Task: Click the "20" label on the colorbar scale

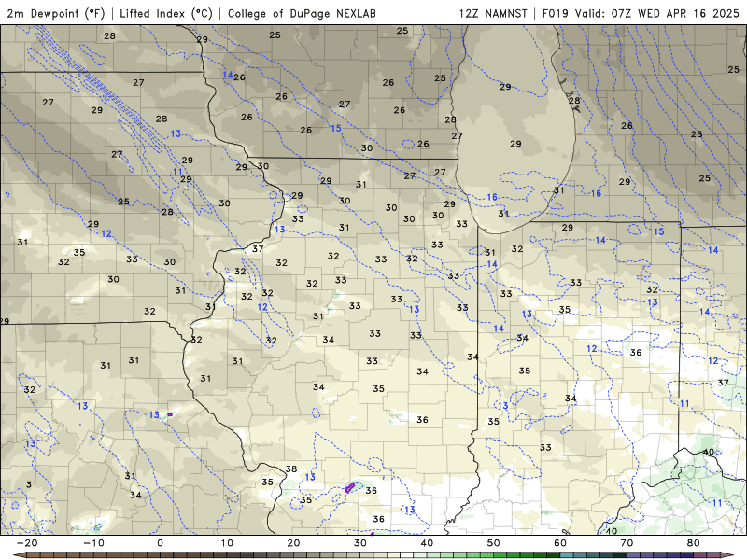Action: [x=293, y=543]
